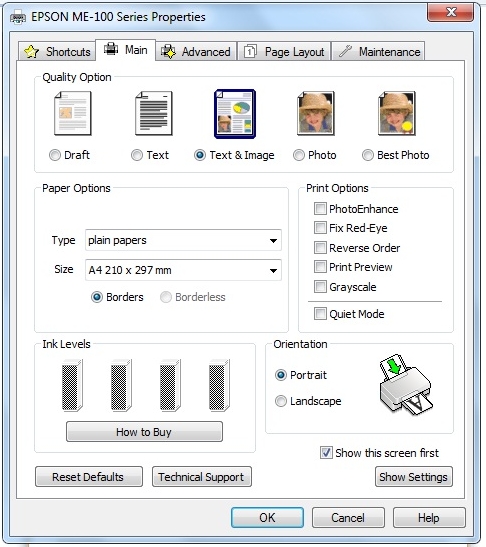The width and height of the screenshot is (486, 547).
Task: Select the Draft quality document icon
Action: [x=73, y=113]
